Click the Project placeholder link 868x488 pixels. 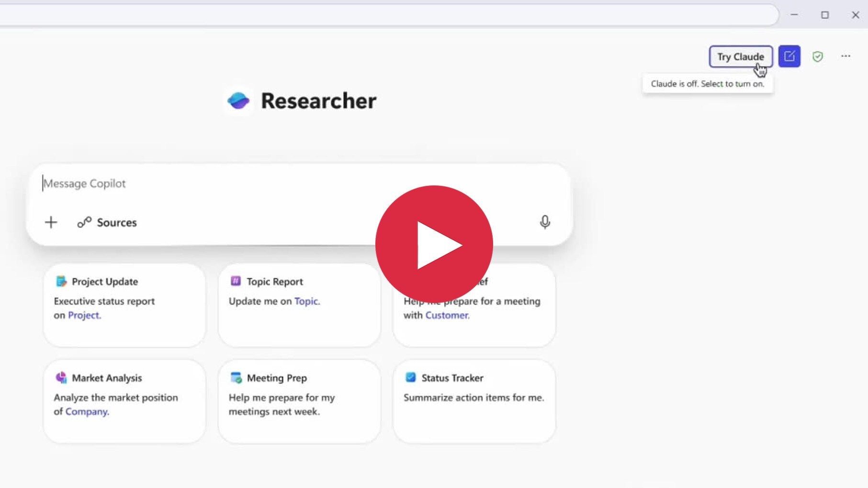(x=84, y=315)
